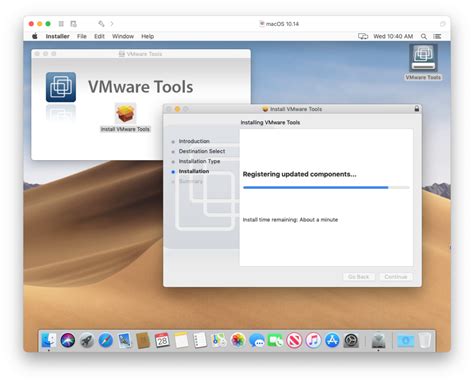
Task: Select the Installation Type step
Action: pos(199,161)
